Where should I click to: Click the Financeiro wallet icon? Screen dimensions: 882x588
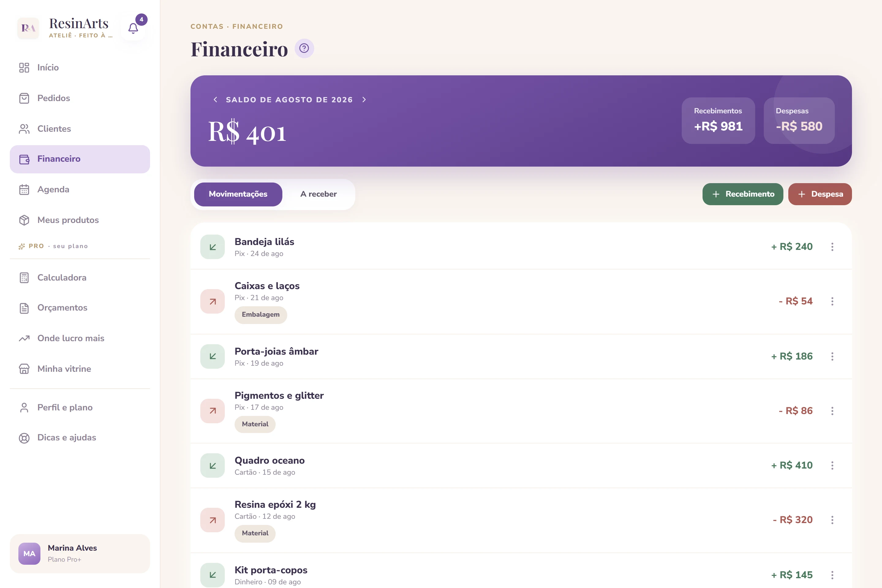pos(24,159)
